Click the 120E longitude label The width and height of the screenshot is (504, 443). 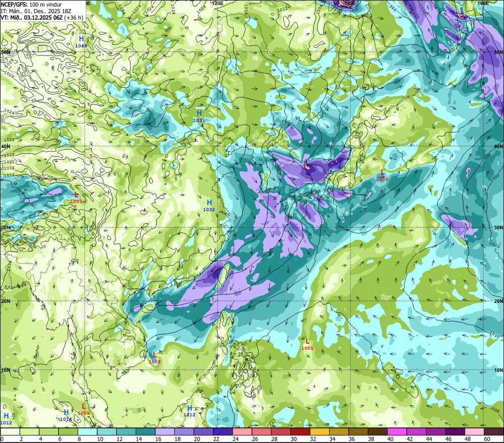(218, 3)
